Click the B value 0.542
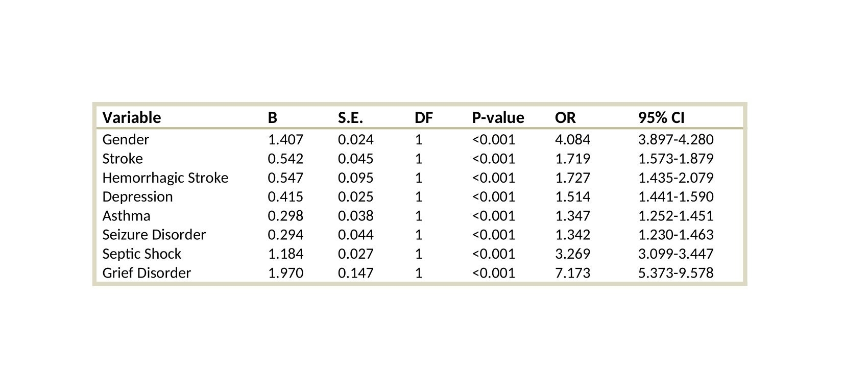Viewport: 868px width, 374px height. (285, 159)
